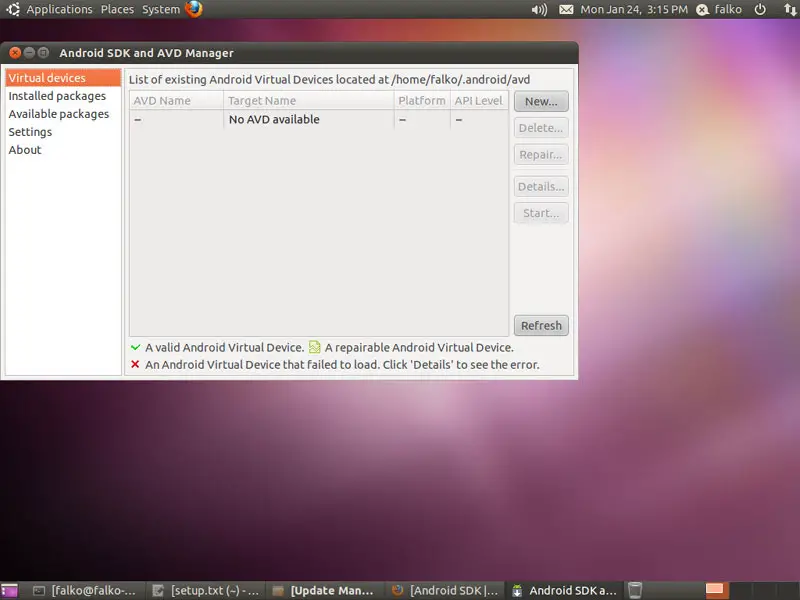Open the Places menu
800x600 pixels.
point(117,10)
